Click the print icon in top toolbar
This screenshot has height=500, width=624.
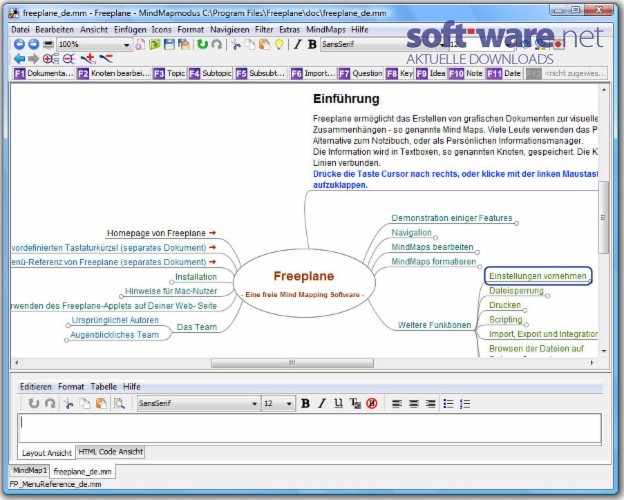[48, 44]
